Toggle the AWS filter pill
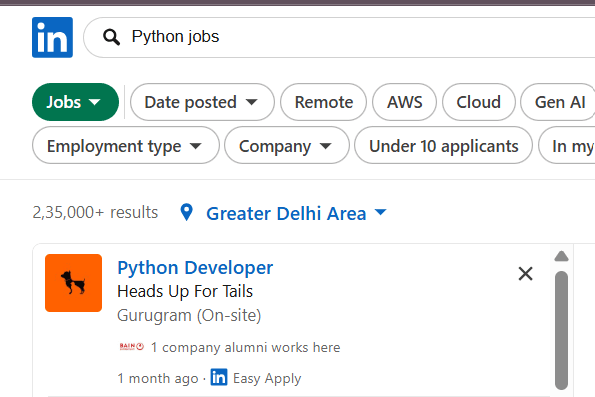Screen dimensions: 595x397 pyautogui.click(x=405, y=102)
